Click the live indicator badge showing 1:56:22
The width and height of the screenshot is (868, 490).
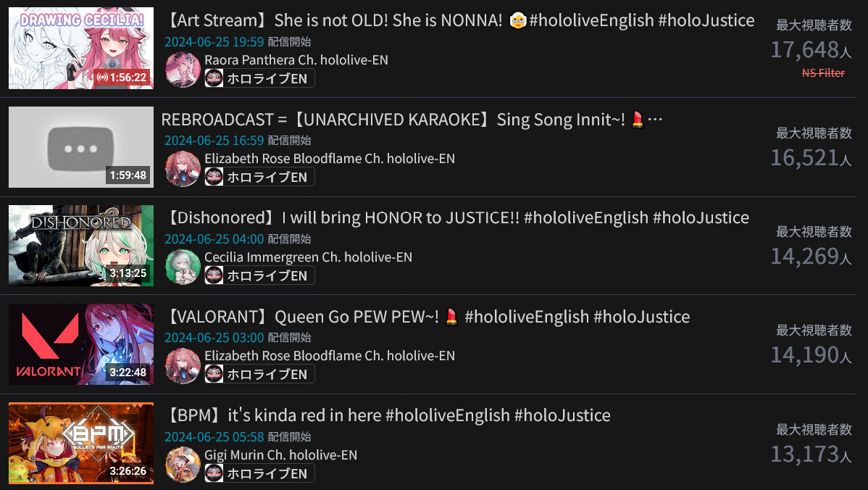(122, 78)
